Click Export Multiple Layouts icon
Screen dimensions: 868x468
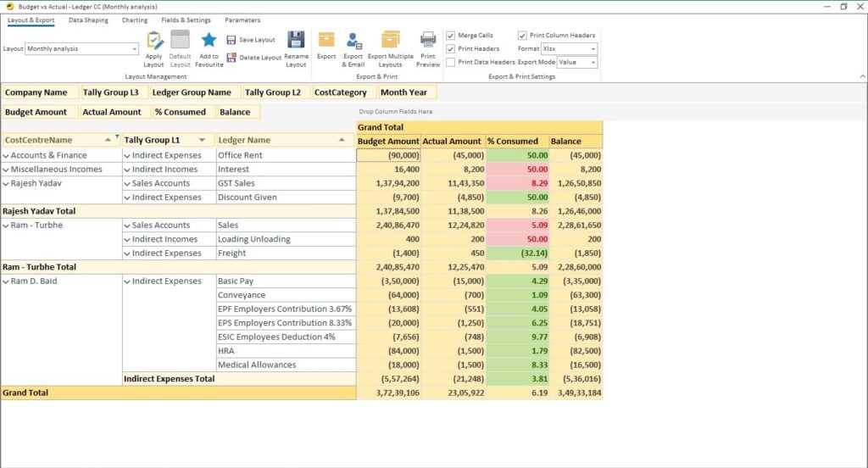(390, 40)
